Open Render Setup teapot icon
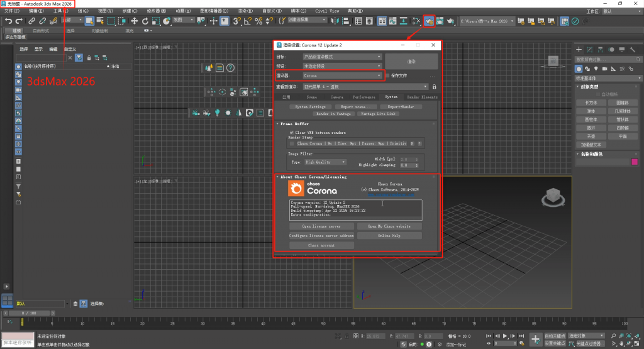Viewport: 644px width, 349px height. point(429,21)
